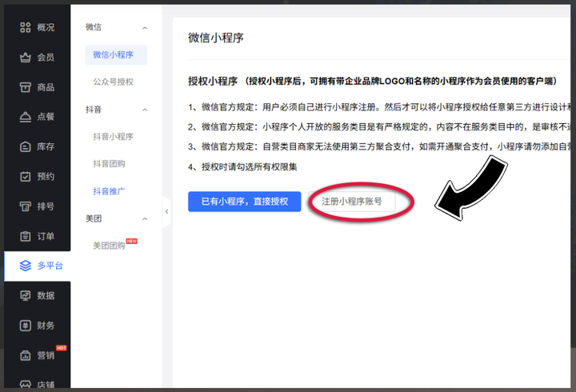
Task: Click the 美团 group header text
Action: click(94, 218)
